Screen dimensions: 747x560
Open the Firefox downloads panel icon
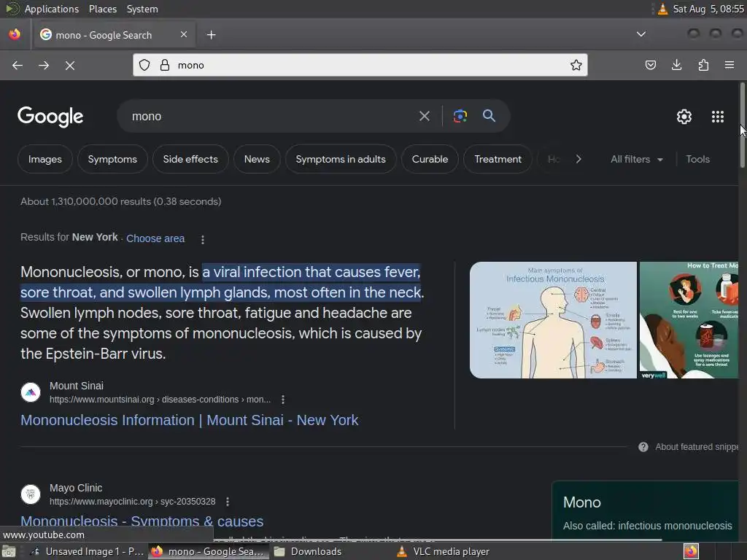pyautogui.click(x=676, y=65)
